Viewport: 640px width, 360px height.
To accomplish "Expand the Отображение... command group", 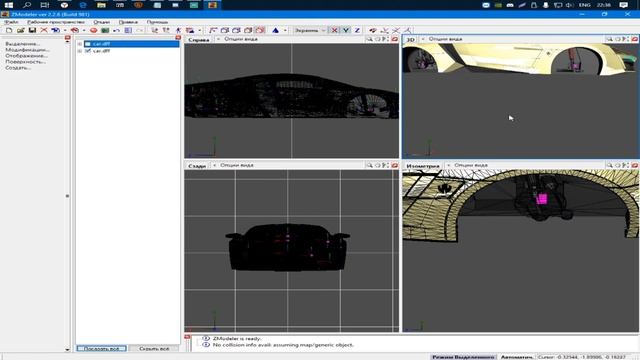I will pyautogui.click(x=26, y=56).
